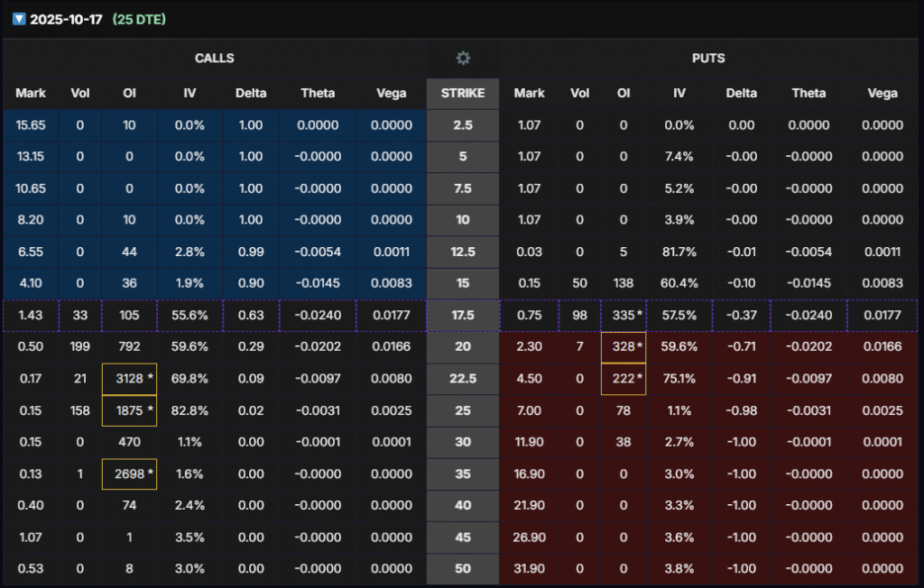Viewport: 924px width, 588px height.
Task: Click highlighted call open interest 2698
Action: 130,473
